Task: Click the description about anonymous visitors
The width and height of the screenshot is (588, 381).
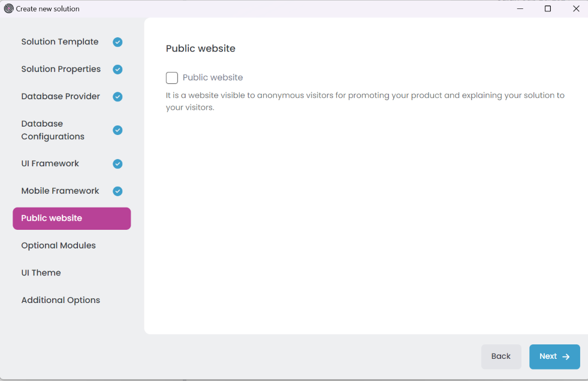Action: click(365, 101)
